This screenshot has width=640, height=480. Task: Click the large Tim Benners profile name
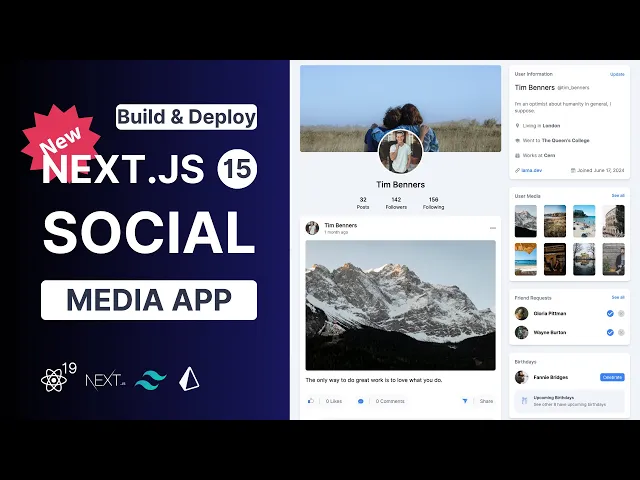coord(400,184)
